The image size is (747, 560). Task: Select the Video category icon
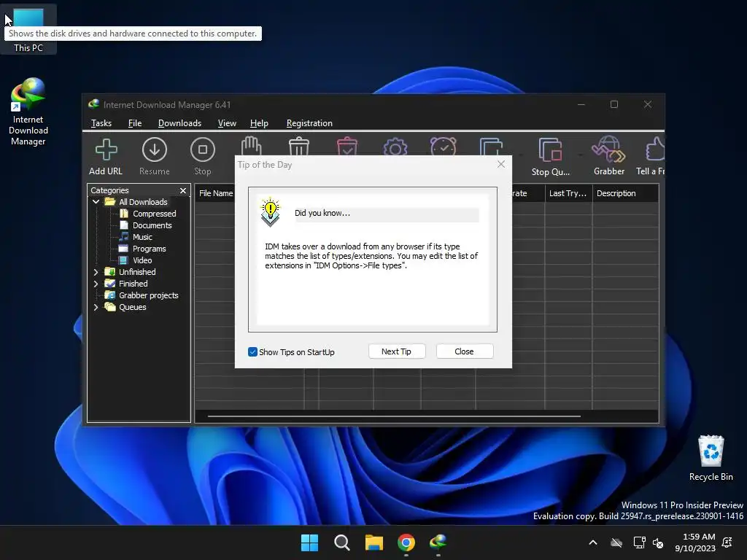point(124,260)
